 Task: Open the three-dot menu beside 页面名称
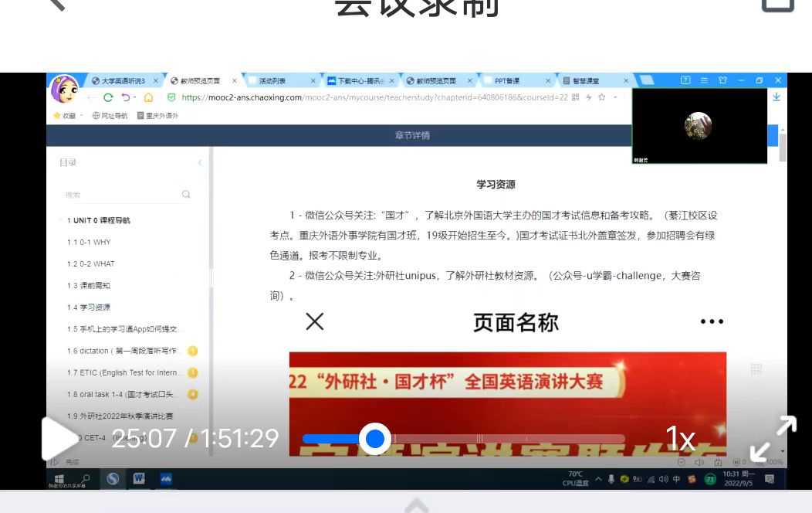(712, 321)
